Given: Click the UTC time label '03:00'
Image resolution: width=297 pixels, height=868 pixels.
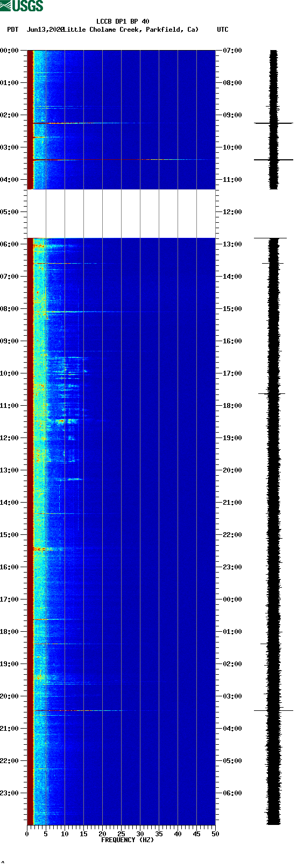Looking at the screenshot, I should click(x=232, y=696).
